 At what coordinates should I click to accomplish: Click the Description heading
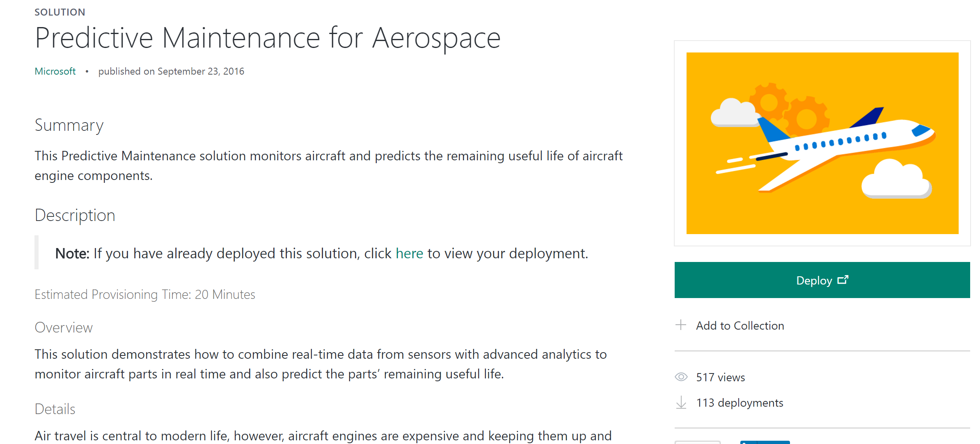[75, 215]
